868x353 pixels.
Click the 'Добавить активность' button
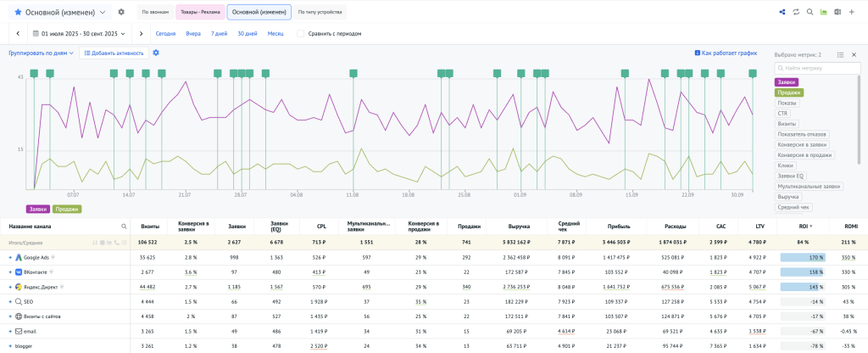pyautogui.click(x=114, y=53)
